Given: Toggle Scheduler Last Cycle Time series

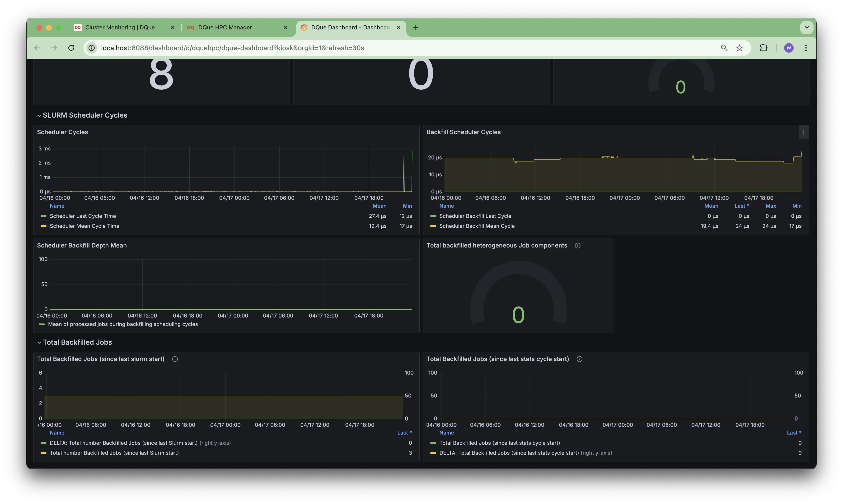Looking at the screenshot, I should tap(83, 216).
